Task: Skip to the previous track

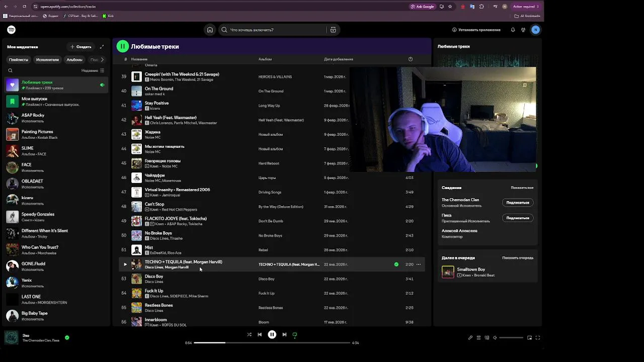Action: 260,334
